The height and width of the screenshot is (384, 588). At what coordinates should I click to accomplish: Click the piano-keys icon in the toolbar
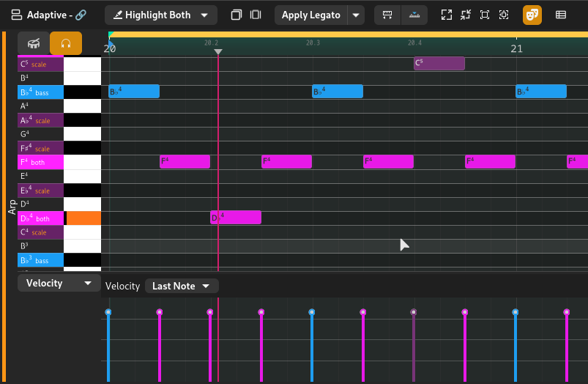pyautogui.click(x=387, y=15)
